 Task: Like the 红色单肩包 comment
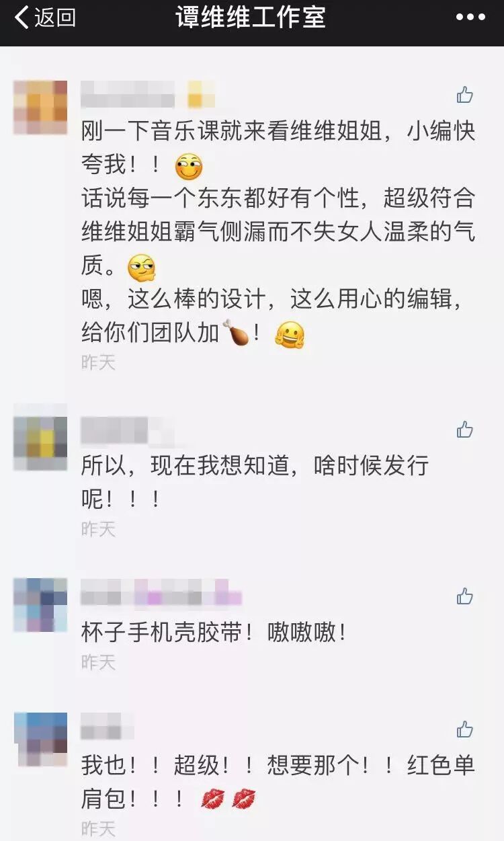coord(465,729)
